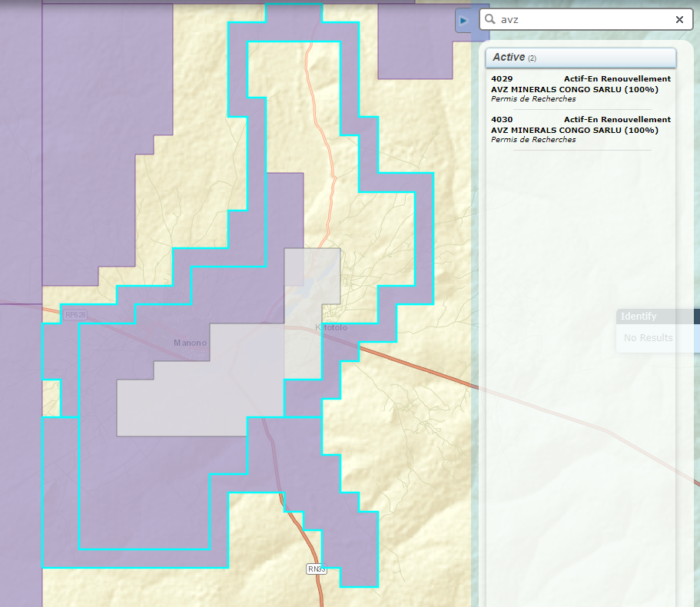Click the small grey square above Kitotolo
Viewport: 700px width, 607px height.
coord(312,275)
